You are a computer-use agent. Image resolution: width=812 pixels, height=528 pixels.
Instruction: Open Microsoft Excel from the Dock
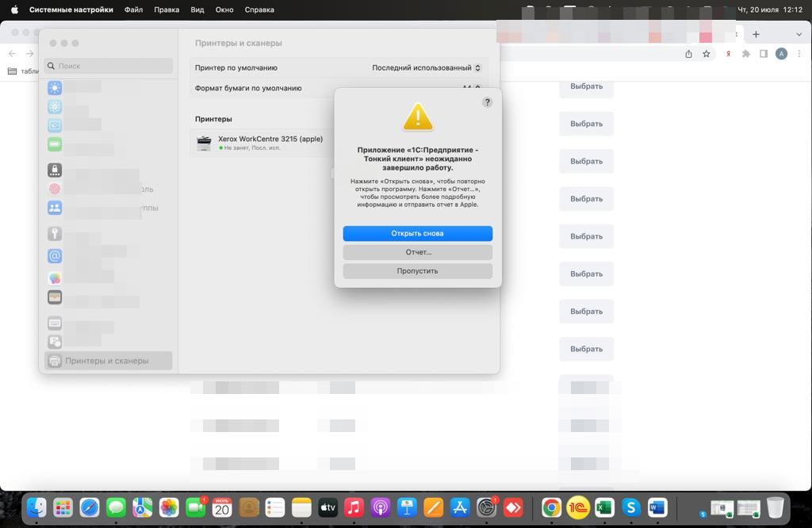[x=604, y=507]
